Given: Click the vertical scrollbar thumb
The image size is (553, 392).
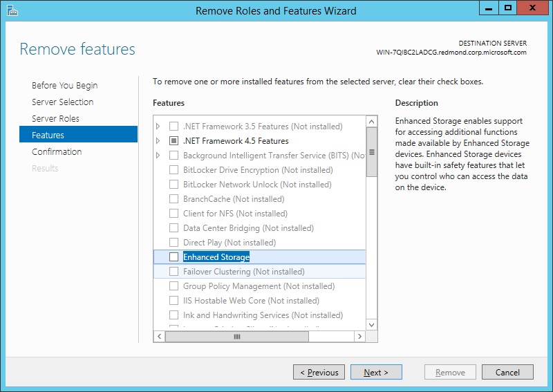Looking at the screenshot, I should pos(371,152).
